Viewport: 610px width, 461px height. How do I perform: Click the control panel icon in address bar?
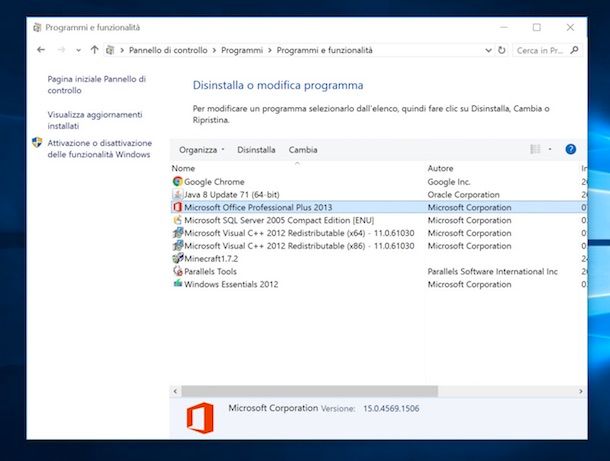(110, 50)
